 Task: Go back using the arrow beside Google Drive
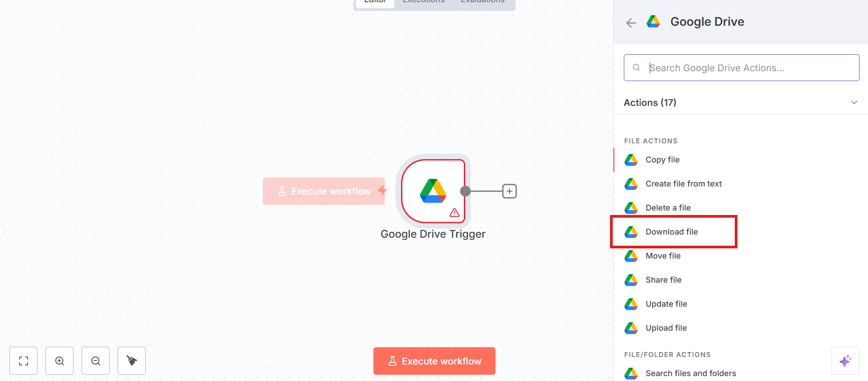point(631,23)
